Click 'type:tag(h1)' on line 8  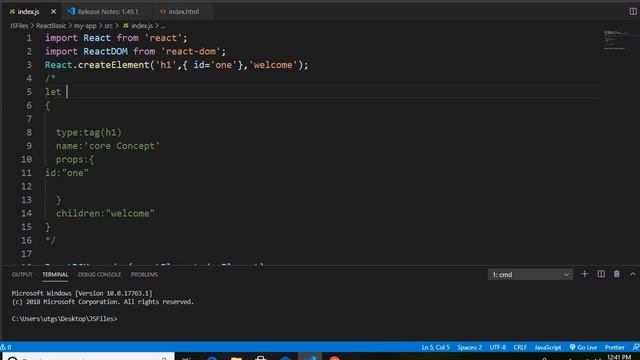(89, 133)
